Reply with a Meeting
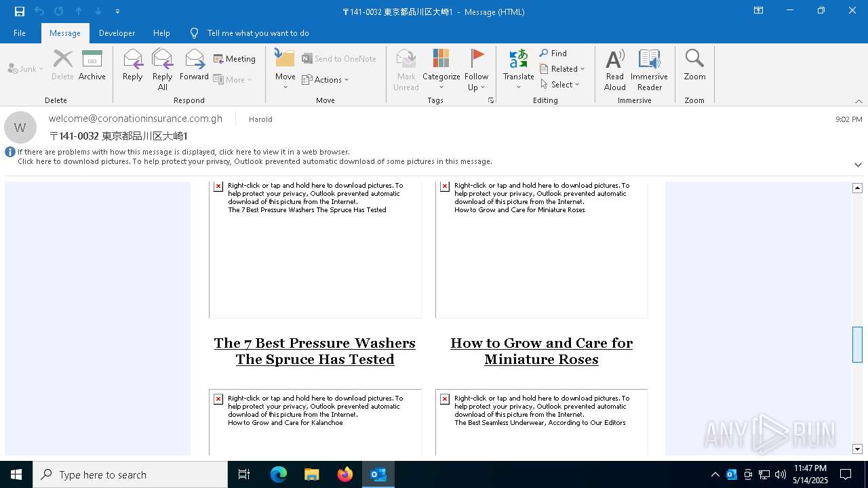868x488 pixels. (x=235, y=59)
